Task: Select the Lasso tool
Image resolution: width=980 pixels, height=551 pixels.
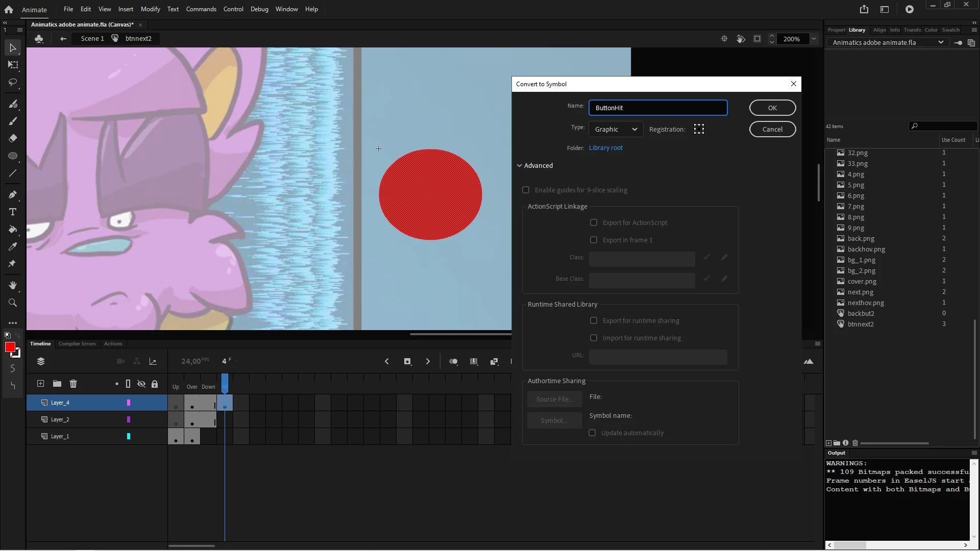Action: tap(13, 82)
